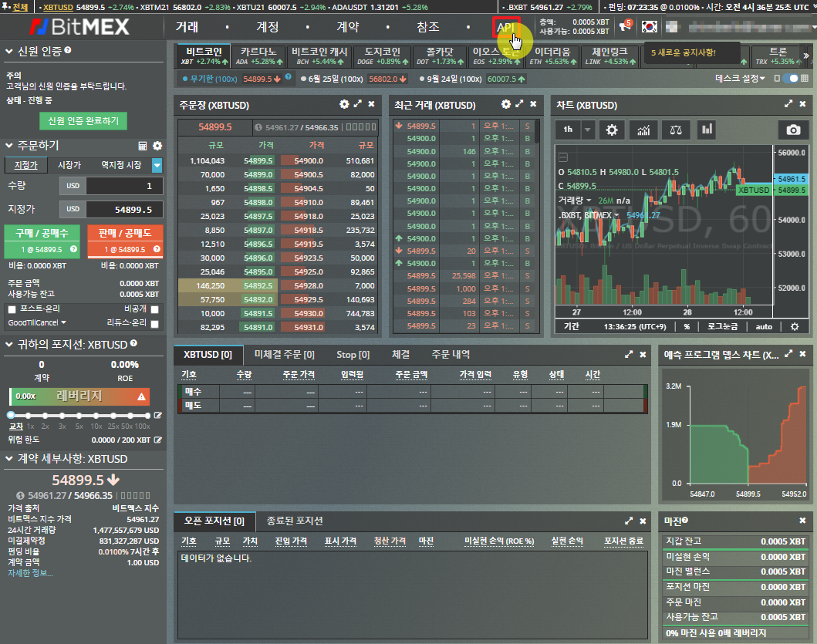The height and width of the screenshot is (644, 817).
Task: Switch to the 미체결 주문 tab
Action: pyautogui.click(x=284, y=355)
